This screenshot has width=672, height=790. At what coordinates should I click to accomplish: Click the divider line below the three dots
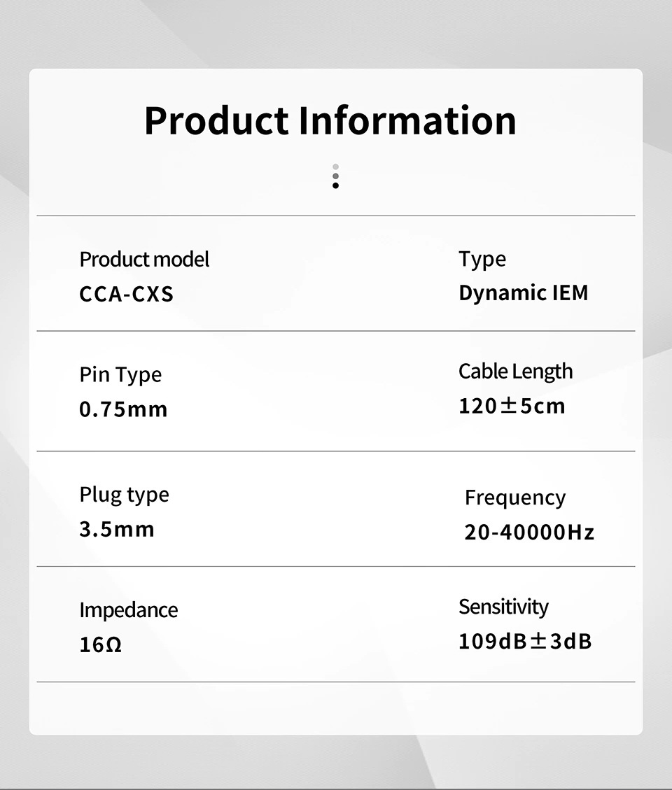(x=336, y=216)
